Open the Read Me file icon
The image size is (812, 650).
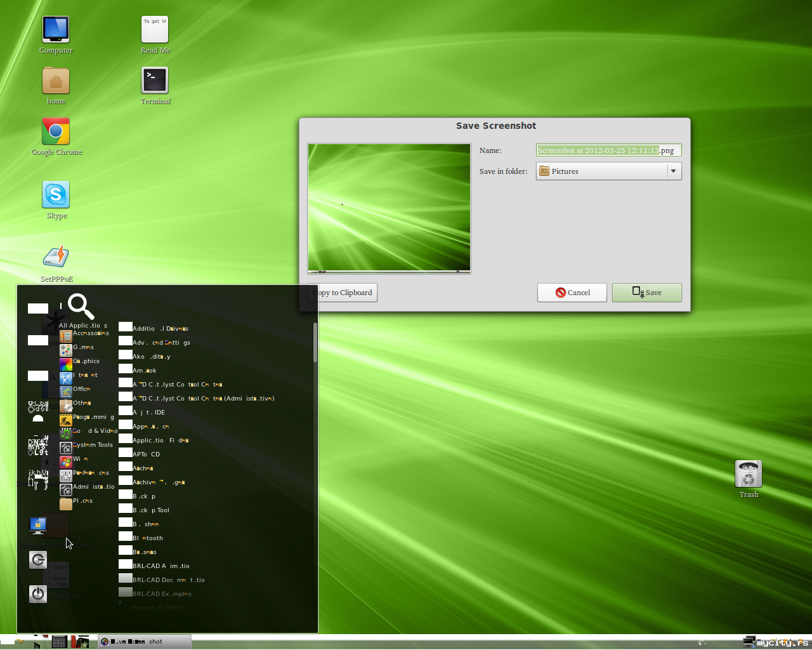(x=155, y=30)
